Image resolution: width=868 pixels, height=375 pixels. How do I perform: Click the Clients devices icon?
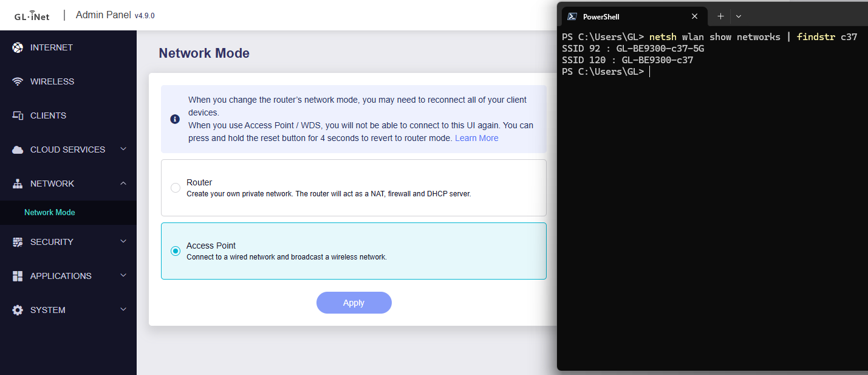click(x=18, y=115)
